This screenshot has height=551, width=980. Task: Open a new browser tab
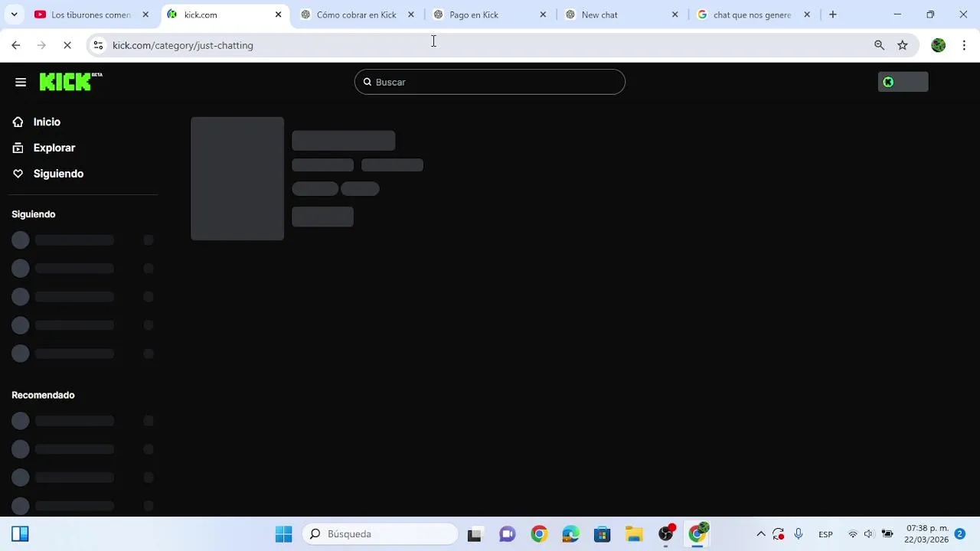tap(833, 15)
